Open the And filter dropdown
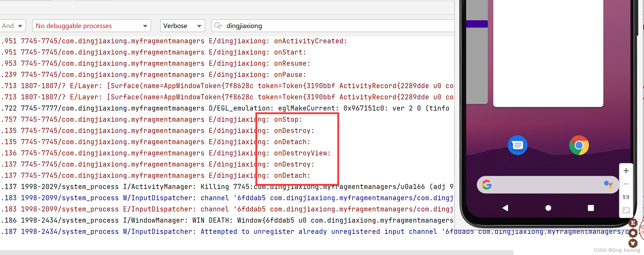Image resolution: width=644 pixels, height=255 pixels. click(x=13, y=26)
